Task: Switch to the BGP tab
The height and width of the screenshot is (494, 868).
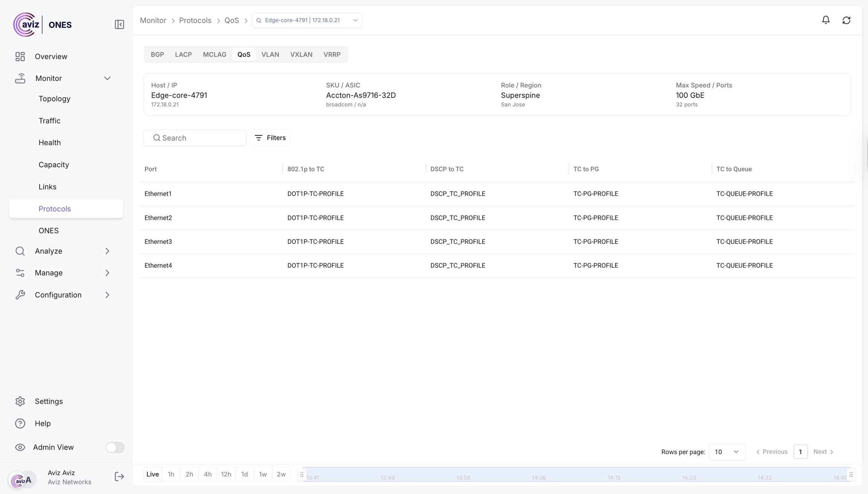Action: click(x=157, y=55)
